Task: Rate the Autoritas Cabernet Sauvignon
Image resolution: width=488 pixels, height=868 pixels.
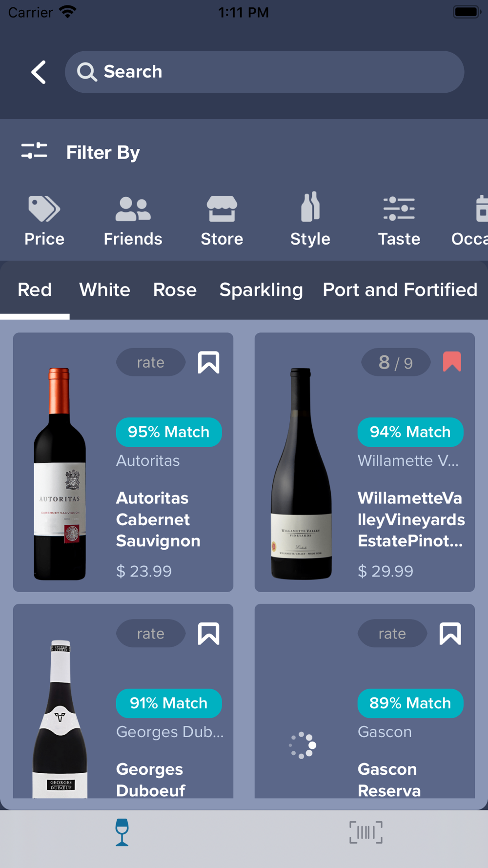Action: point(150,362)
